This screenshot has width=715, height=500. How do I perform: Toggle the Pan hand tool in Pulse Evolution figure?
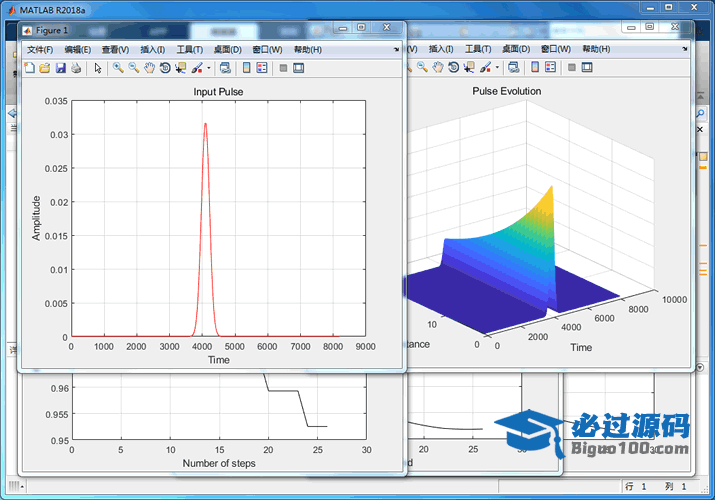(x=438, y=68)
